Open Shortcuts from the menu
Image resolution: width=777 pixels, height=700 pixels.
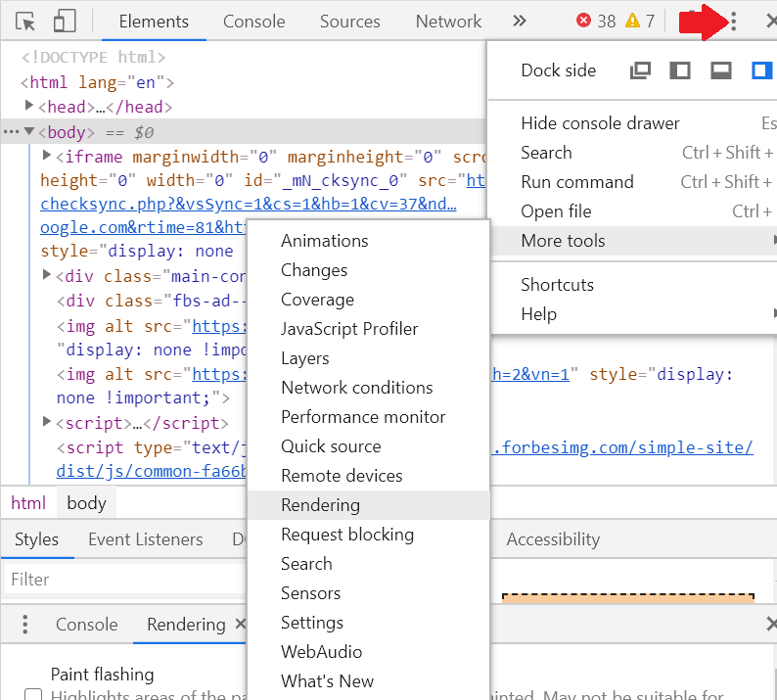point(633,285)
